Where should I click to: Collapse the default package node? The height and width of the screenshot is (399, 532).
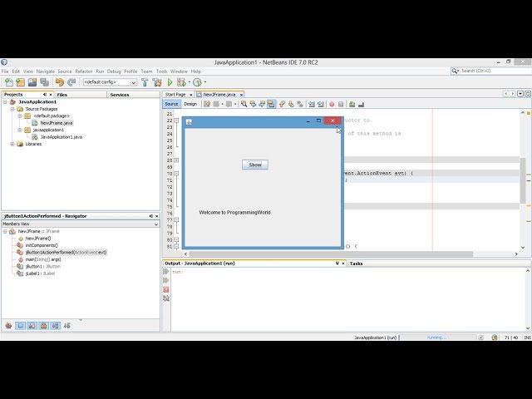coord(20,116)
